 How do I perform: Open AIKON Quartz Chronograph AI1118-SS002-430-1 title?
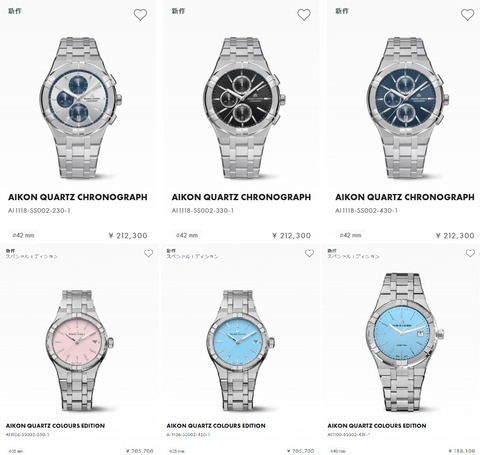[405, 197]
